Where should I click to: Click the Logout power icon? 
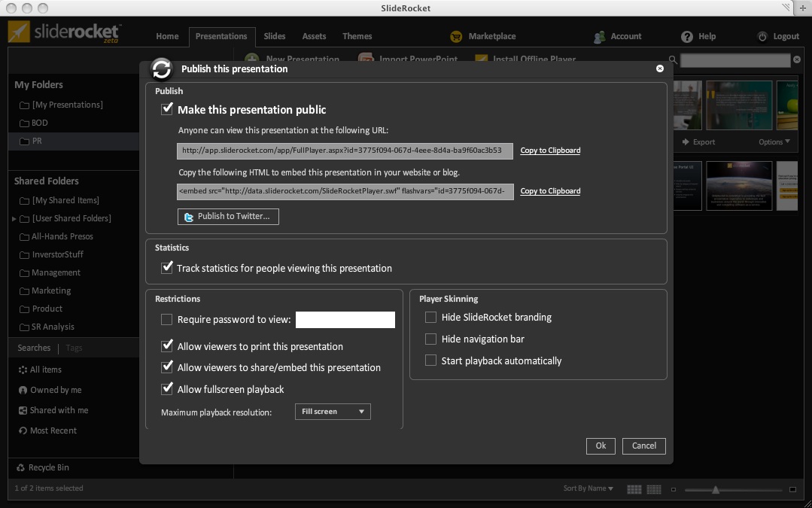point(762,36)
